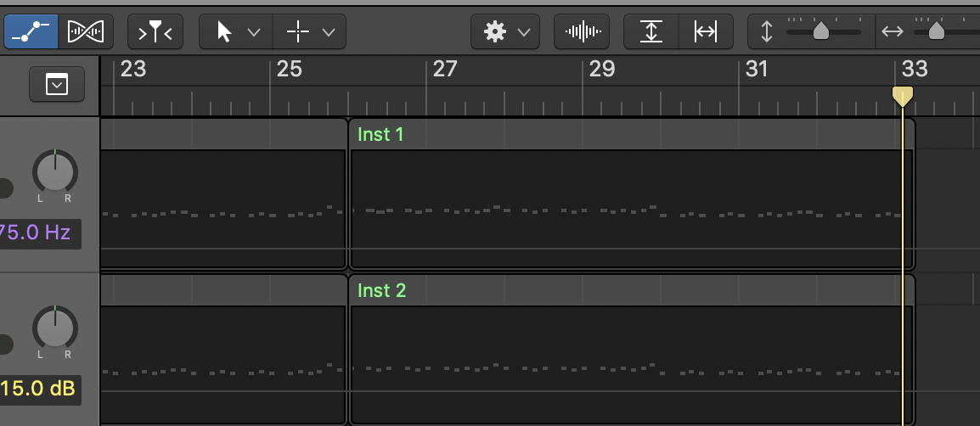
Task: Click the yellow playhead marker
Action: tap(903, 95)
